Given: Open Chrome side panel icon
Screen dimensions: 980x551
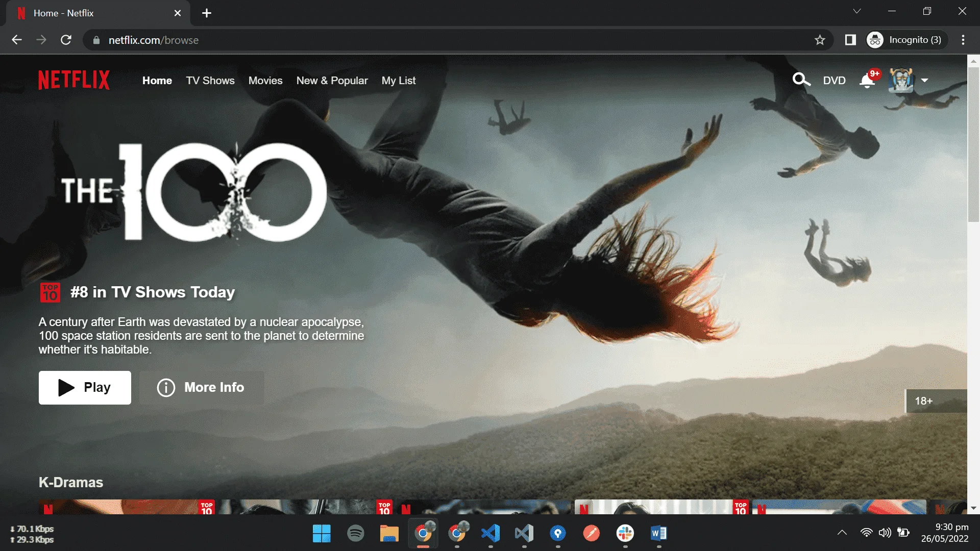Looking at the screenshot, I should [x=850, y=40].
